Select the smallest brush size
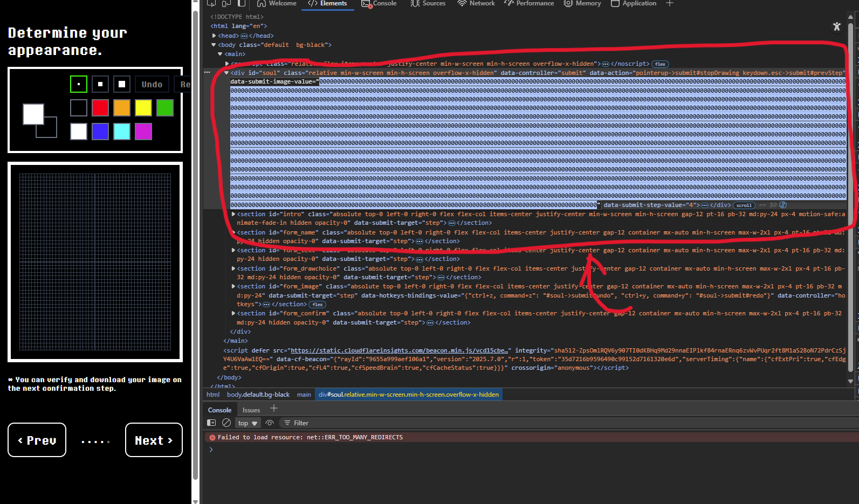This screenshot has width=859, height=504. coord(79,84)
